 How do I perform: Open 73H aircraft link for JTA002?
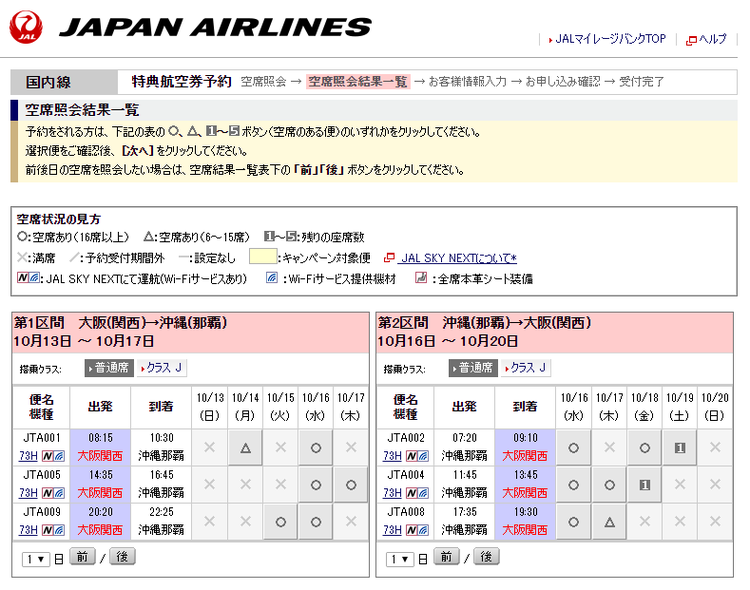pyautogui.click(x=392, y=456)
